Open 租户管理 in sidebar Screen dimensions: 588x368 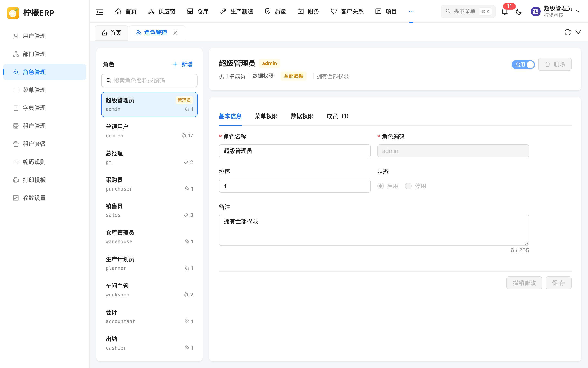45,126
